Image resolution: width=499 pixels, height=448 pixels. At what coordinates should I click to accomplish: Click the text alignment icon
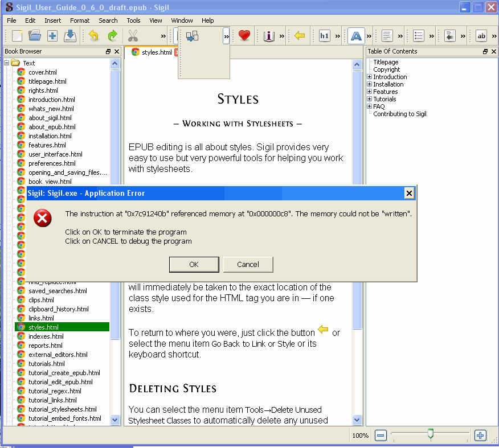coord(387,36)
